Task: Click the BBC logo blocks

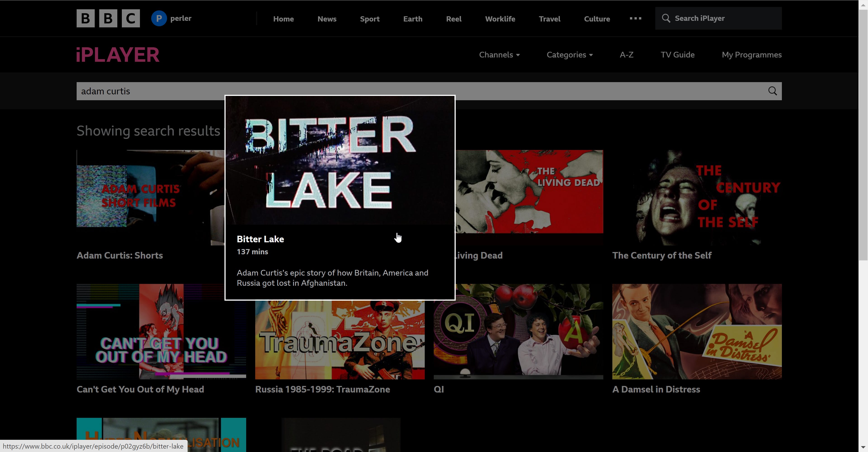Action: pos(108,18)
